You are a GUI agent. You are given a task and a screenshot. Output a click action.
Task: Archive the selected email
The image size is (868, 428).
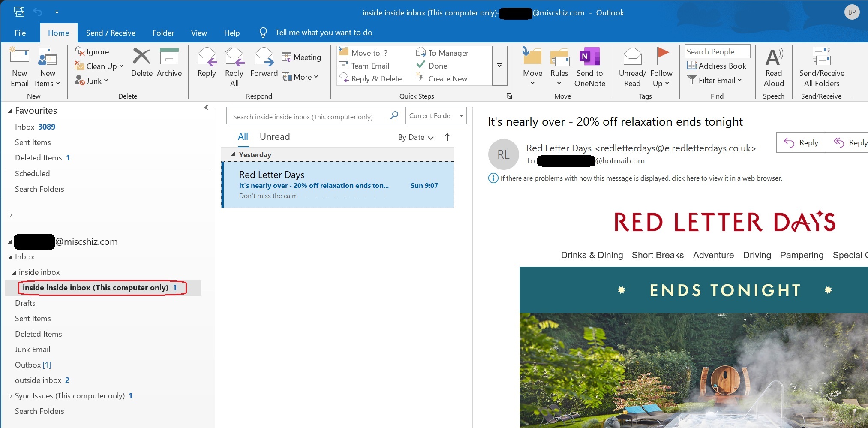(x=169, y=63)
